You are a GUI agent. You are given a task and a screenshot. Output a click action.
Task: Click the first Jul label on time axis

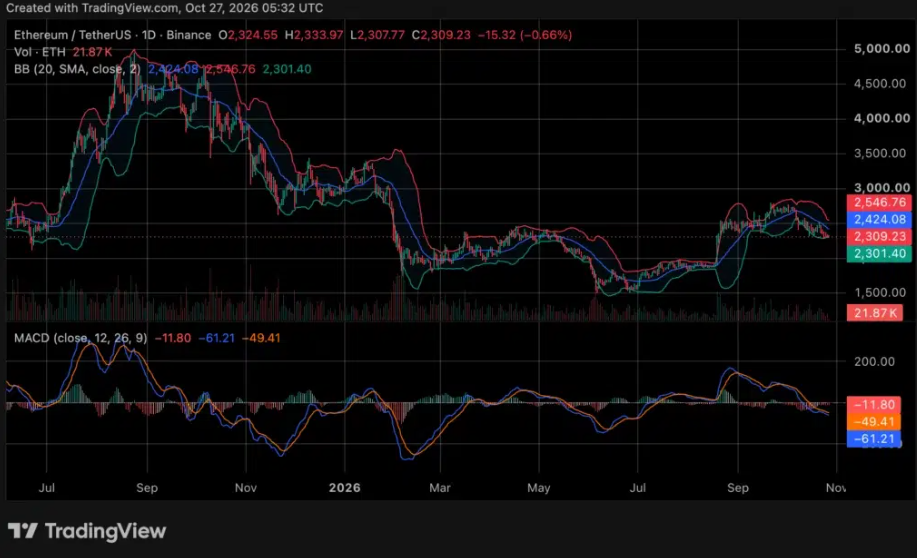(x=47, y=488)
